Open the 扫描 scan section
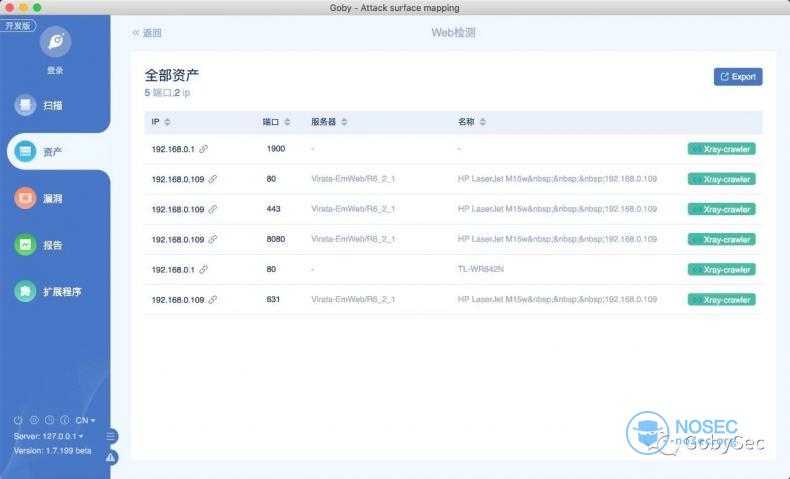790x479 pixels. pos(39,105)
